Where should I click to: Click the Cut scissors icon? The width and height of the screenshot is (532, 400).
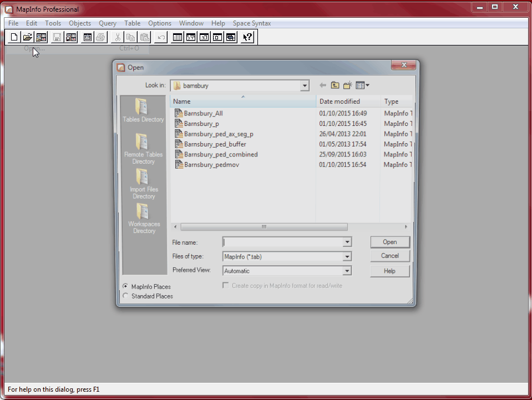coord(118,37)
